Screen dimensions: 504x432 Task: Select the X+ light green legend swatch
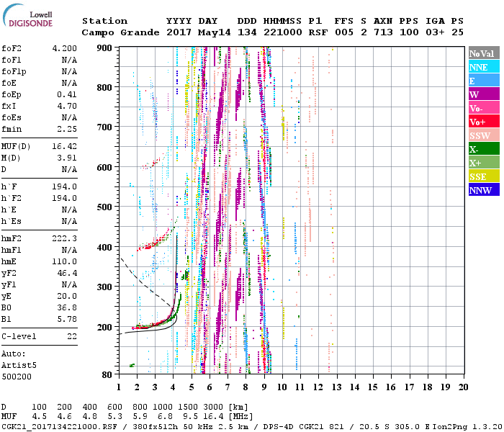(484, 162)
